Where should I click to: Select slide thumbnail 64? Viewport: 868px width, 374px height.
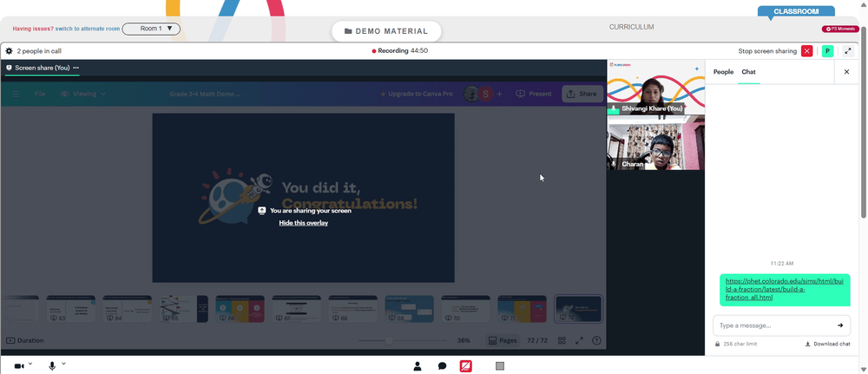click(128, 309)
